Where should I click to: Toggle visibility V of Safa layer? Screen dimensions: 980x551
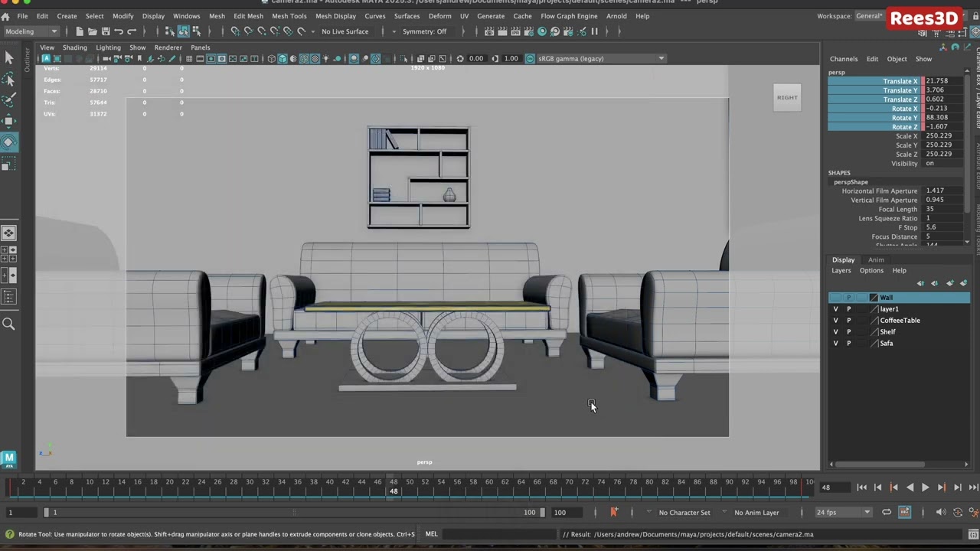point(835,344)
